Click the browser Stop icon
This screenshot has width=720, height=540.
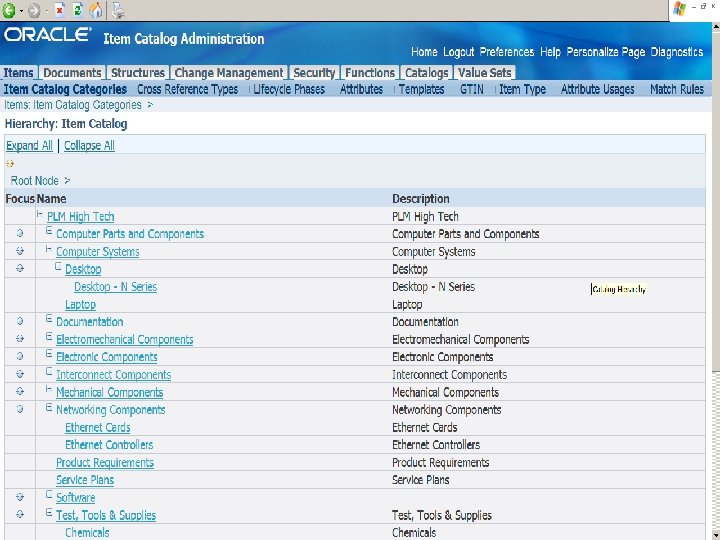click(60, 10)
